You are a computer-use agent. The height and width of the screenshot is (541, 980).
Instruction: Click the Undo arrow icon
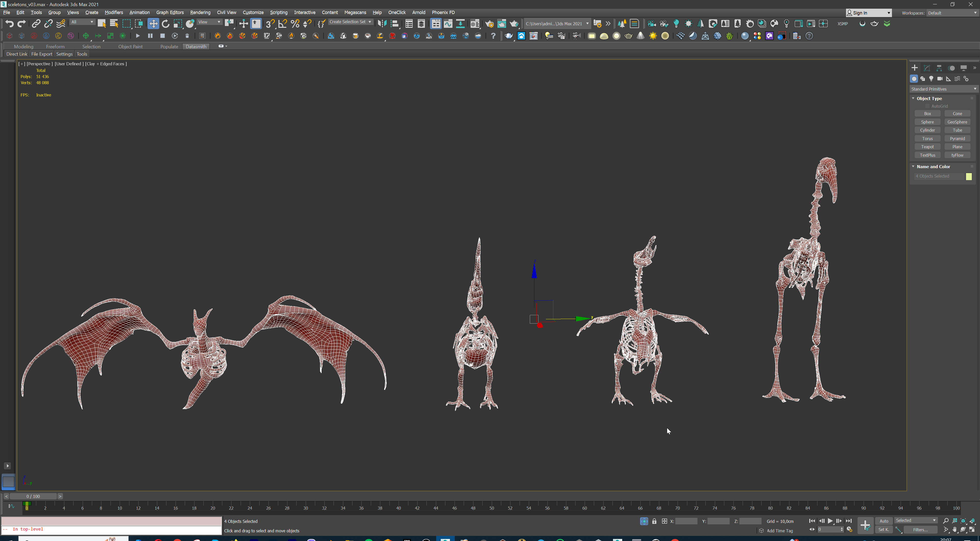[9, 23]
